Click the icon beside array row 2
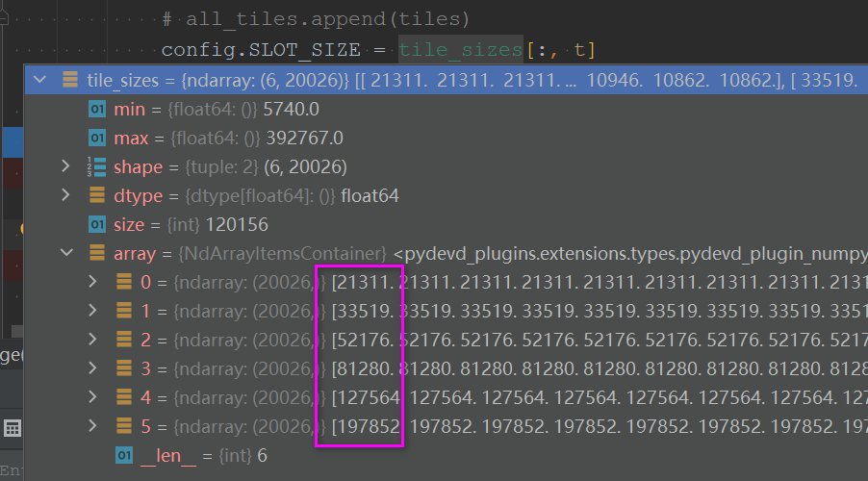This screenshot has width=868, height=481. point(124,340)
